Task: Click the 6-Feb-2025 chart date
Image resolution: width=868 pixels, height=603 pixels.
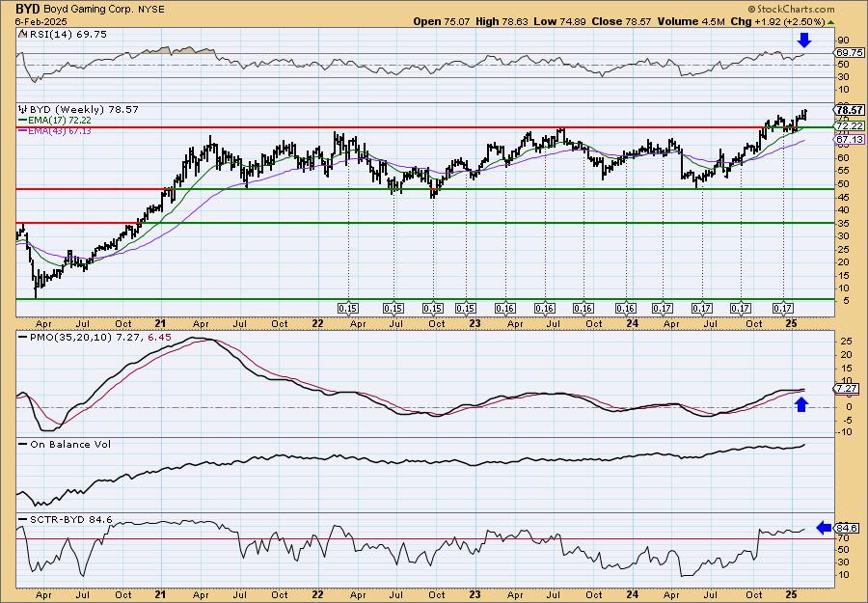Action: (41, 21)
